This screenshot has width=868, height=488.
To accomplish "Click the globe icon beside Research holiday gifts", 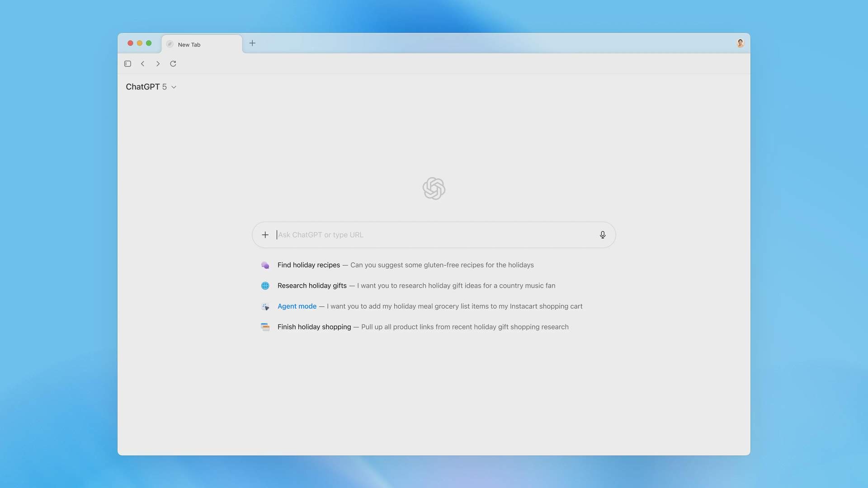I will tap(265, 286).
